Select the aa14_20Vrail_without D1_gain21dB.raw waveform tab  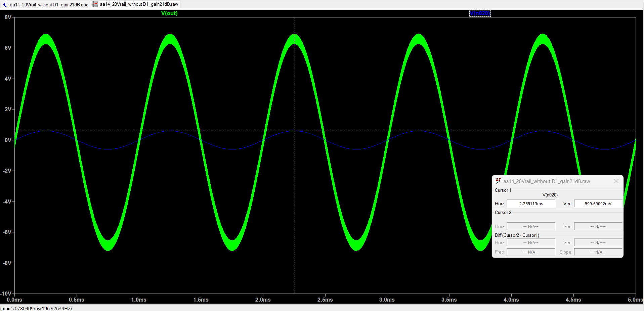coord(136,4)
